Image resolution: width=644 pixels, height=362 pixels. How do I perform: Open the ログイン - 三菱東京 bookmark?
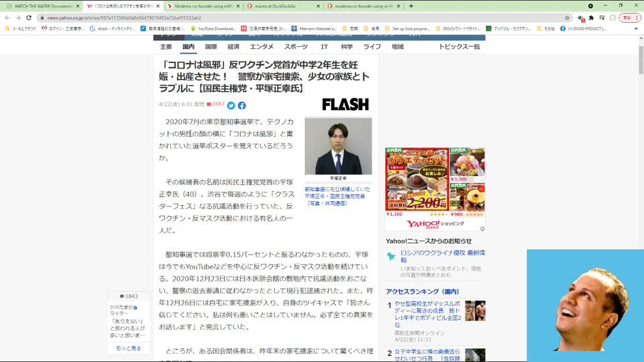click(x=63, y=29)
